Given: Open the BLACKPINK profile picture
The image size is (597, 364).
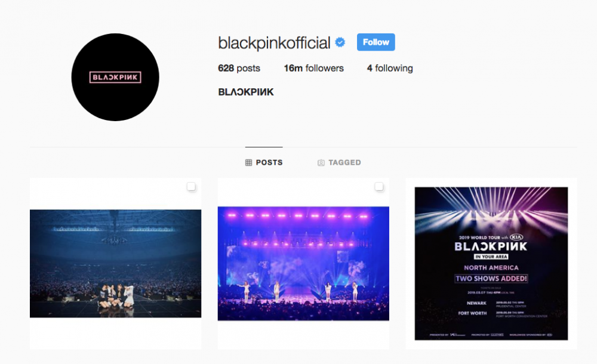Looking at the screenshot, I should click(x=115, y=78).
